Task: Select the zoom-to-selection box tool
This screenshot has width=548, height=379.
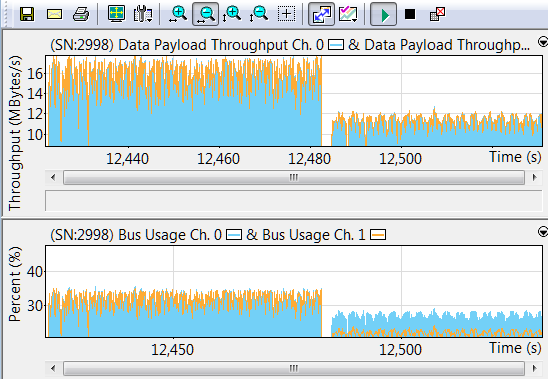Action: click(287, 14)
